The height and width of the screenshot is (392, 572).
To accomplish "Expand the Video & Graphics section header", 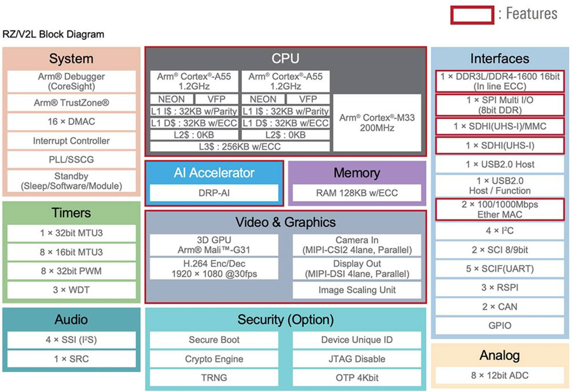I will (x=286, y=222).
